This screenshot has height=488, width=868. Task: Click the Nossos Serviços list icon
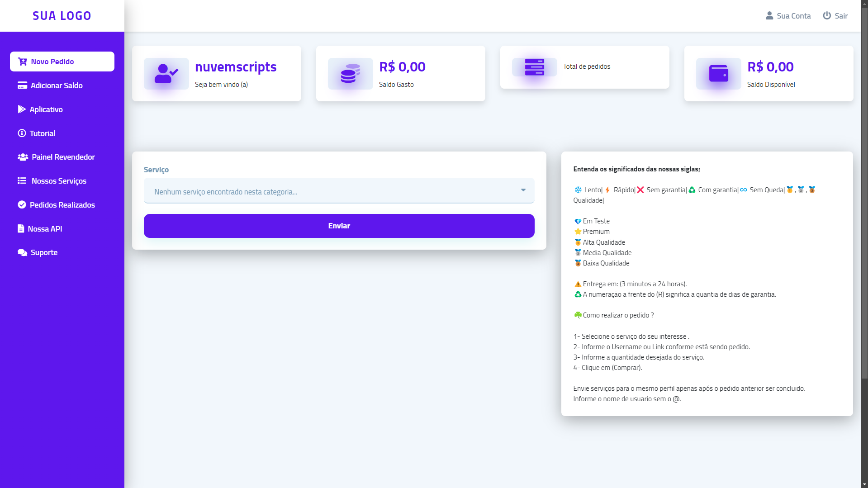pyautogui.click(x=21, y=180)
